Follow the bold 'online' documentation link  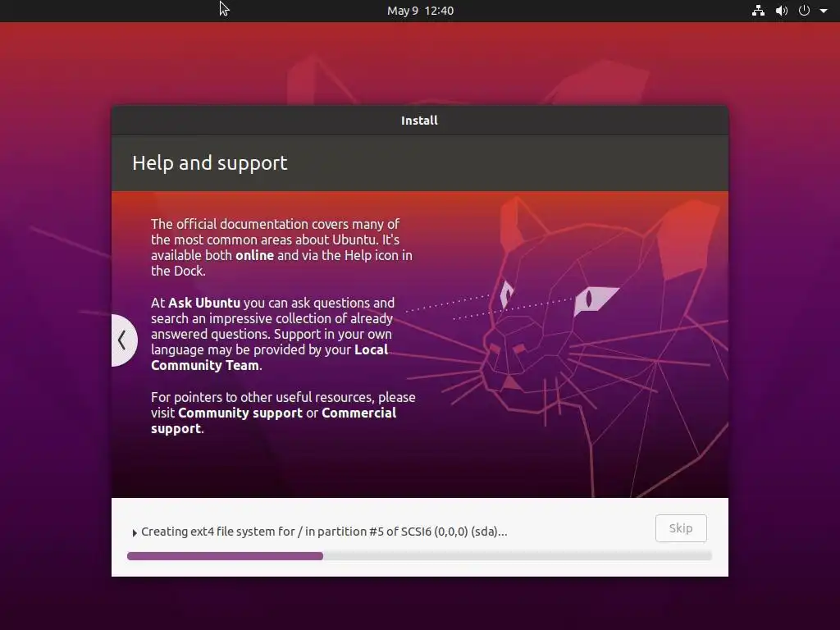[254, 256]
